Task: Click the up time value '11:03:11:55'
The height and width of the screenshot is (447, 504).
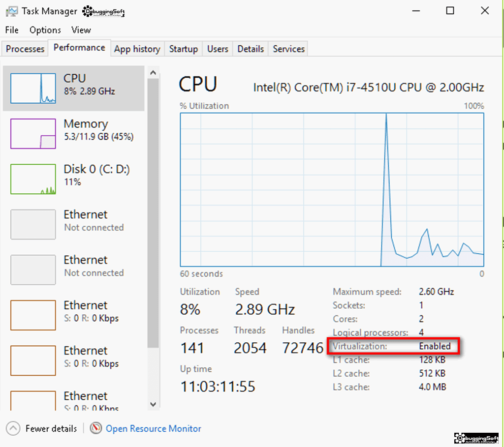Action: pyautogui.click(x=218, y=387)
